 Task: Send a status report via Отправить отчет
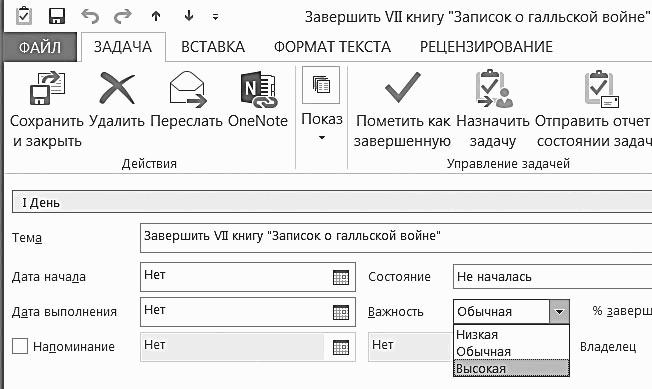(x=593, y=109)
